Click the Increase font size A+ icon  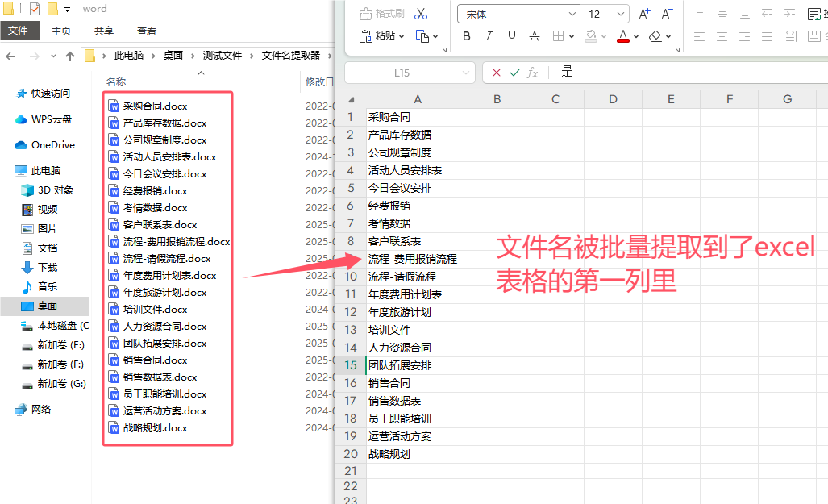[x=644, y=14]
